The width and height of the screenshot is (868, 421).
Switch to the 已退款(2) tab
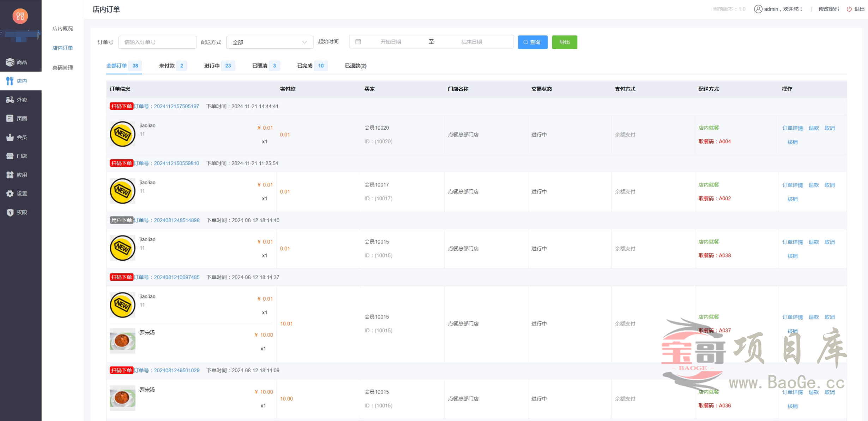356,66
